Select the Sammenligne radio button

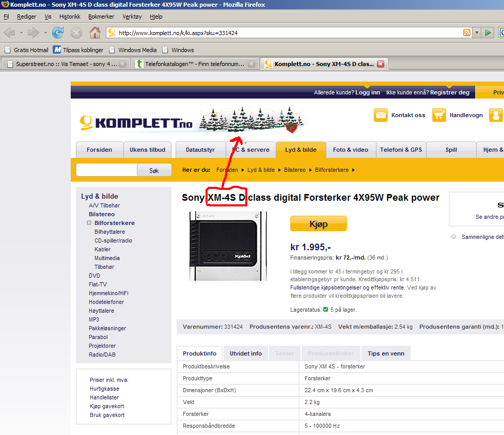(x=453, y=237)
